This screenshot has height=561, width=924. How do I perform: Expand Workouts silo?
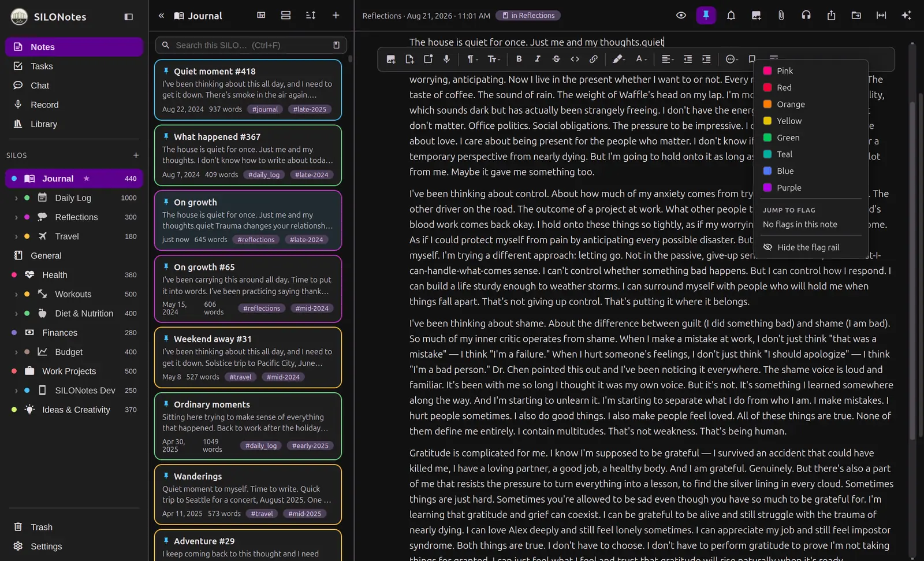click(x=16, y=294)
